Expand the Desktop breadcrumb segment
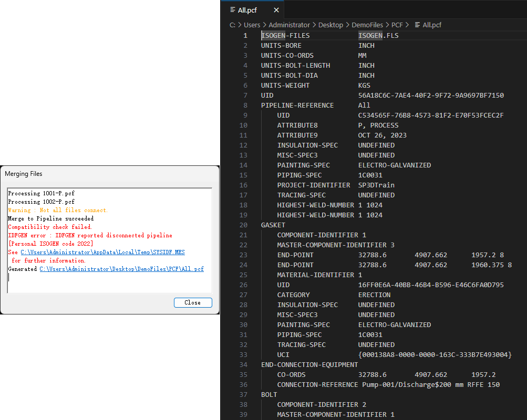 (330, 25)
